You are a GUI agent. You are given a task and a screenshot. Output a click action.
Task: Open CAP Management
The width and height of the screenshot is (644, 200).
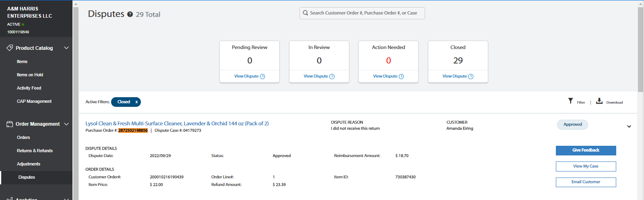34,101
